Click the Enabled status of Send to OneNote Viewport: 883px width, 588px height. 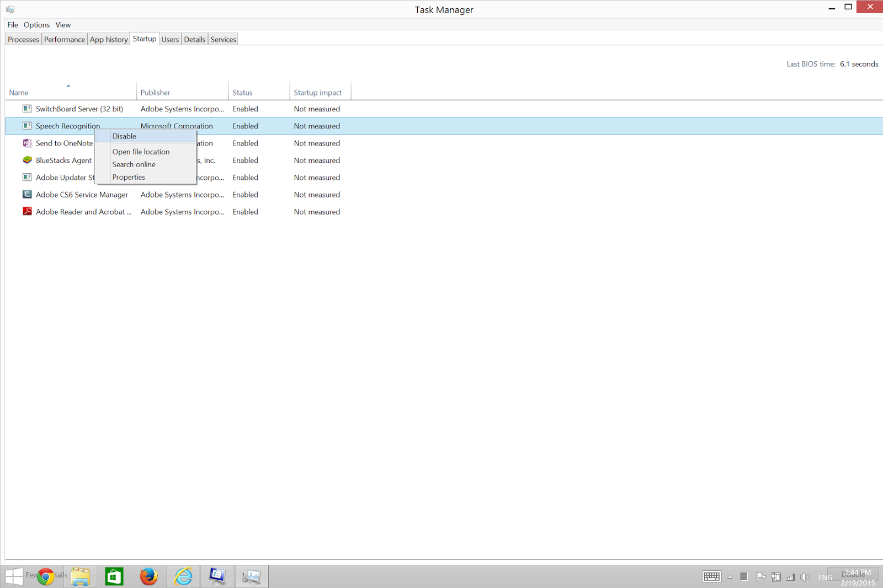point(245,143)
